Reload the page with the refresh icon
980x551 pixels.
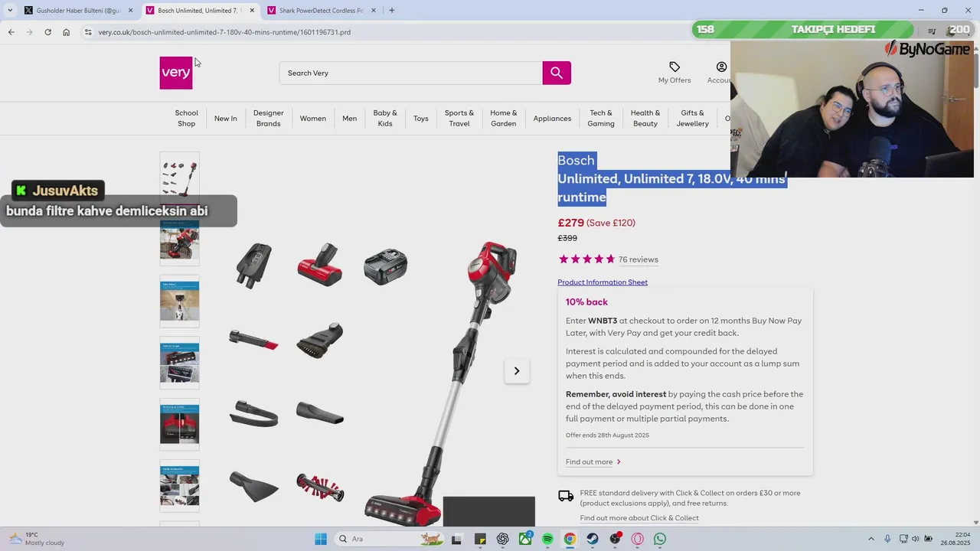coord(47,32)
